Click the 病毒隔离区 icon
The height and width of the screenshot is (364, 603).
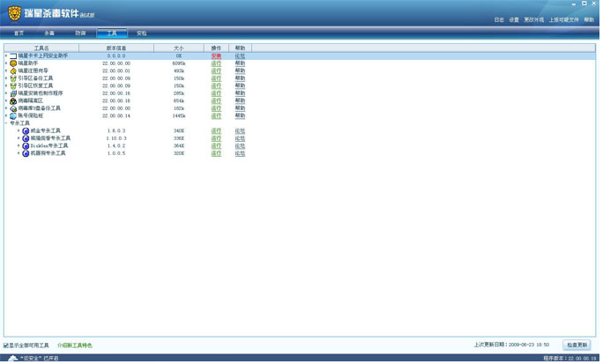pyautogui.click(x=13, y=101)
